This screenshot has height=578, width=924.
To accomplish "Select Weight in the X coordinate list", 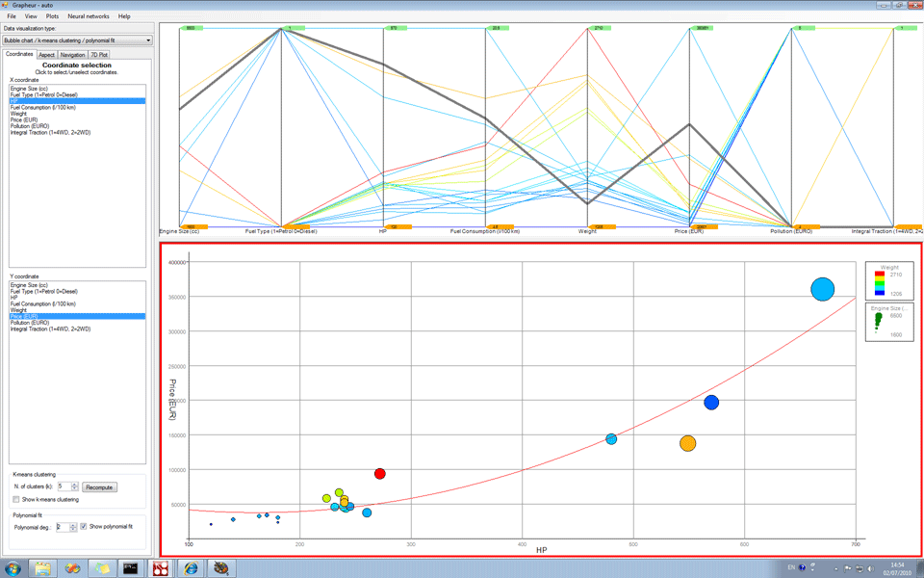I will 19,113.
